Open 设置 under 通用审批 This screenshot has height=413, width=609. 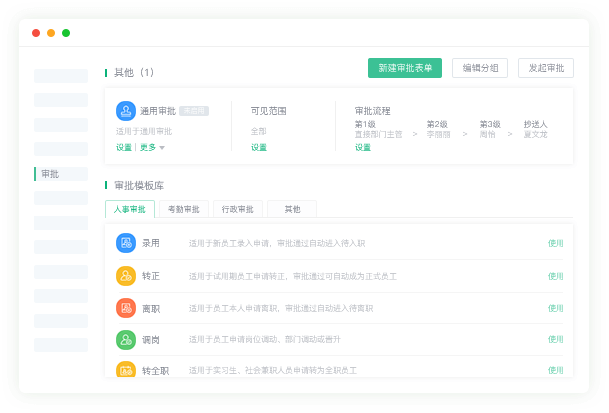click(x=124, y=147)
